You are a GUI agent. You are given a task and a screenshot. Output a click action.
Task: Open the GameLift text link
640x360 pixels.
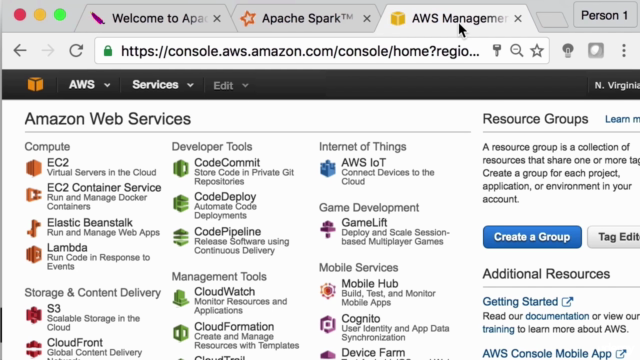click(x=364, y=222)
